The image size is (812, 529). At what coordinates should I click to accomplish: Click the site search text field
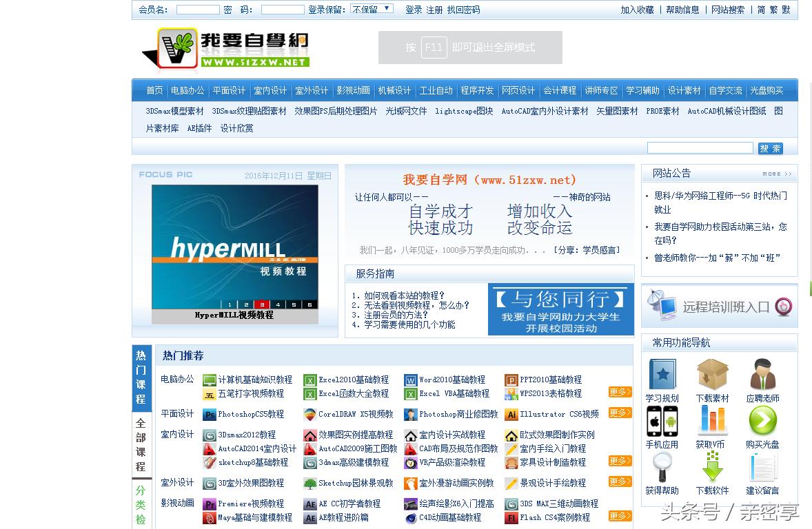click(x=700, y=148)
